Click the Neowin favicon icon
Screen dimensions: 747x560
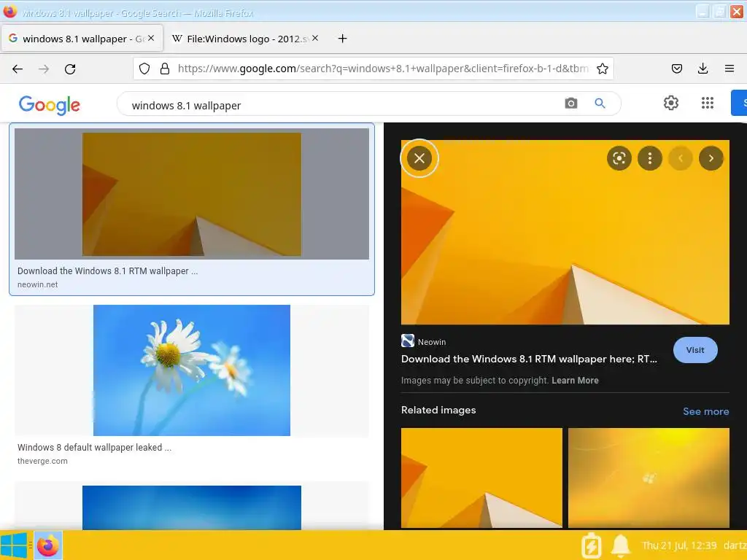pyautogui.click(x=407, y=341)
